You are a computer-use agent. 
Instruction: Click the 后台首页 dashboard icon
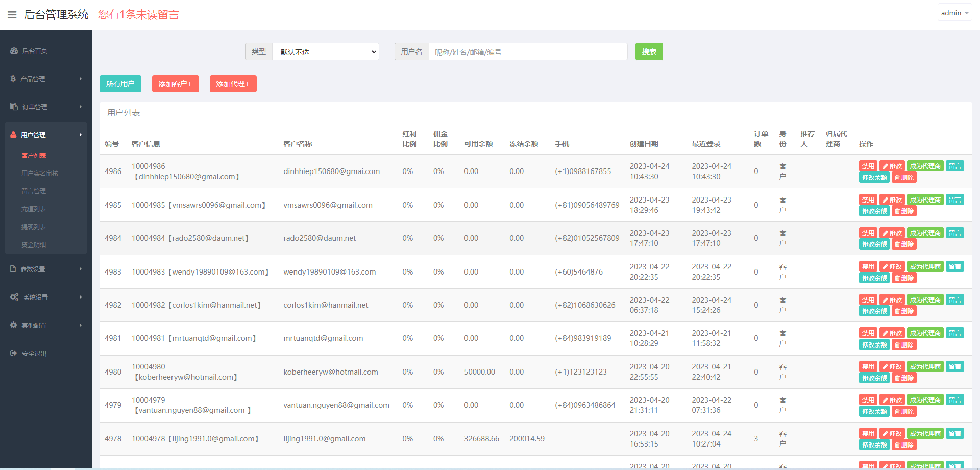(14, 51)
